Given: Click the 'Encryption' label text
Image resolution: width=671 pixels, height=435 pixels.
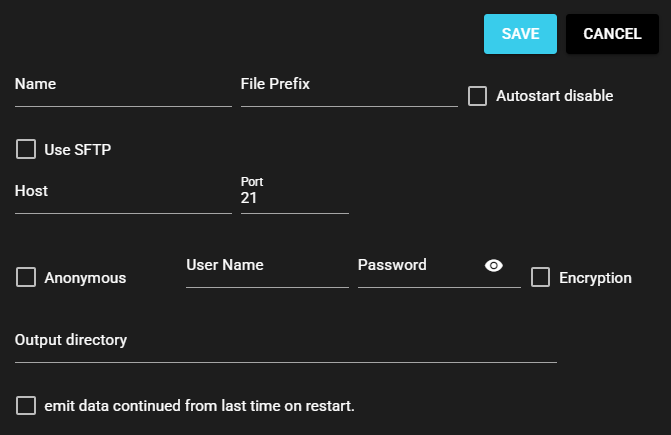Looking at the screenshot, I should (595, 278).
